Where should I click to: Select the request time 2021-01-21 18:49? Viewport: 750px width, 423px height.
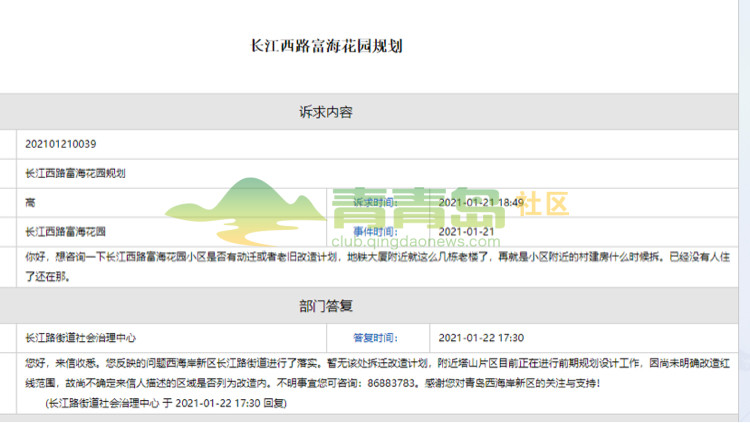click(x=481, y=203)
